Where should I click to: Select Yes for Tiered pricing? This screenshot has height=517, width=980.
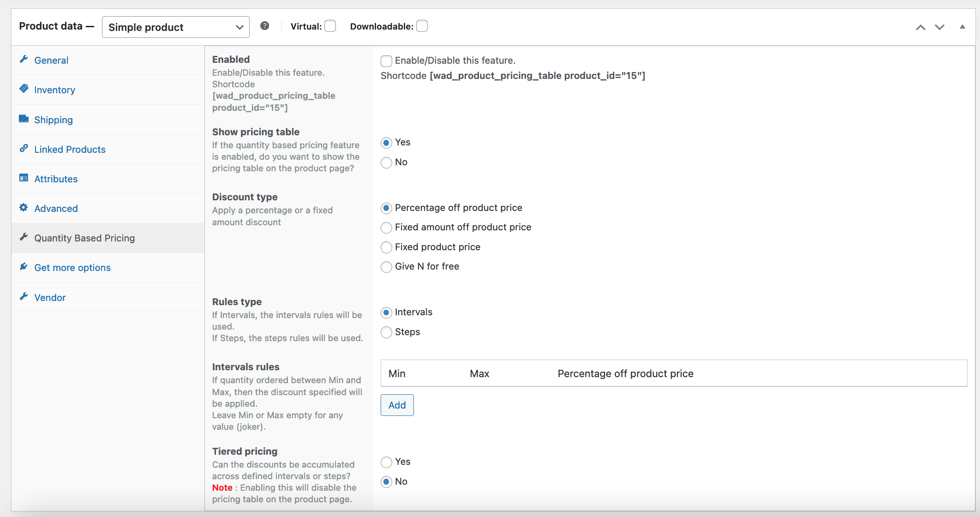[386, 462]
